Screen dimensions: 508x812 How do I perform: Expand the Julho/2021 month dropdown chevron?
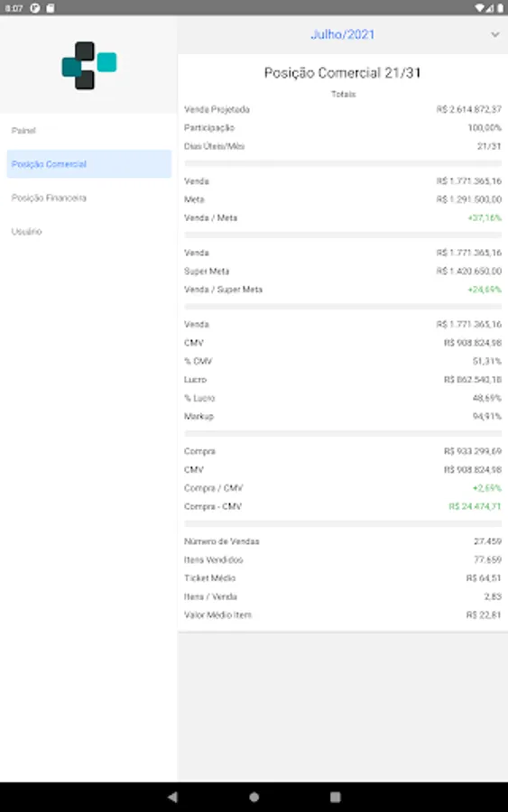(x=495, y=34)
